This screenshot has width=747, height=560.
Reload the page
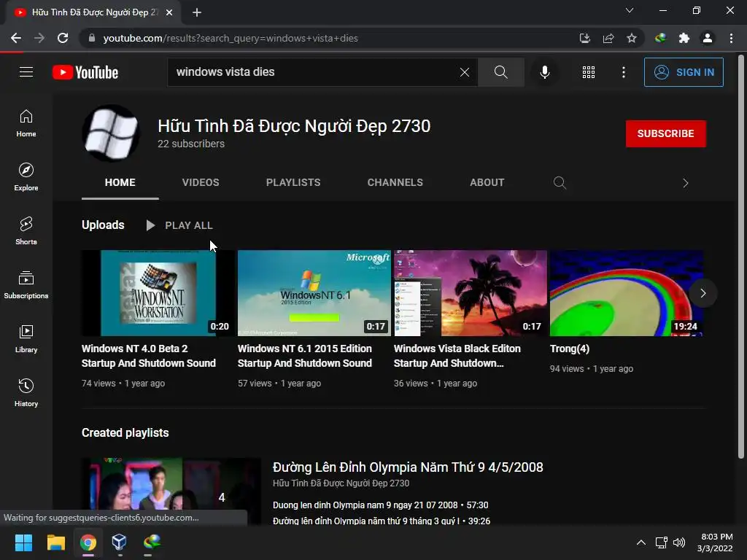point(63,38)
